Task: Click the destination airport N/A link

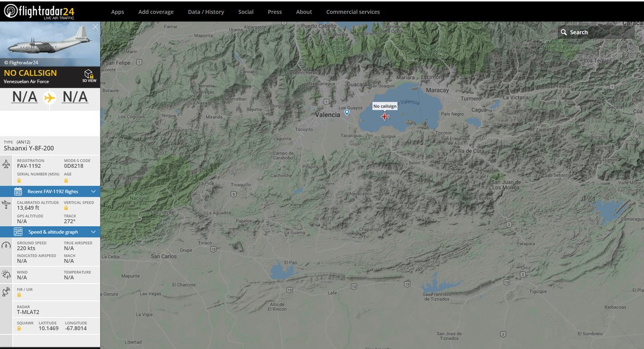Action: (75, 97)
